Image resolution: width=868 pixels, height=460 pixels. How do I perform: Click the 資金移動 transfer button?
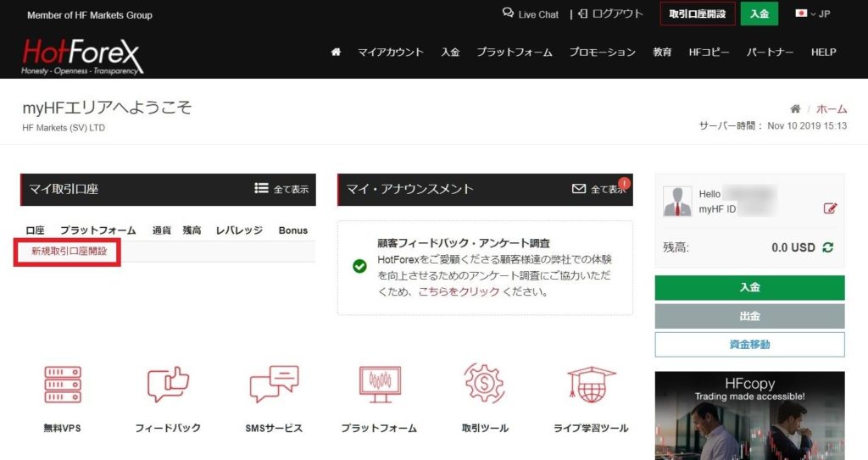749,344
